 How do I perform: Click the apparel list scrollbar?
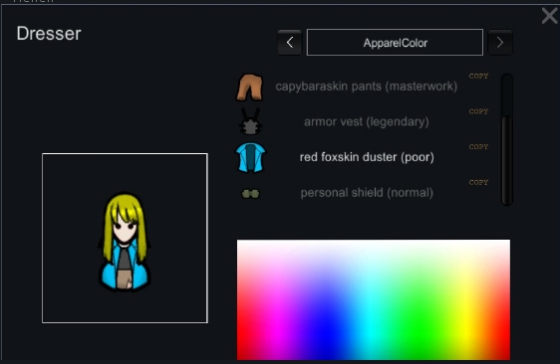coord(507,139)
